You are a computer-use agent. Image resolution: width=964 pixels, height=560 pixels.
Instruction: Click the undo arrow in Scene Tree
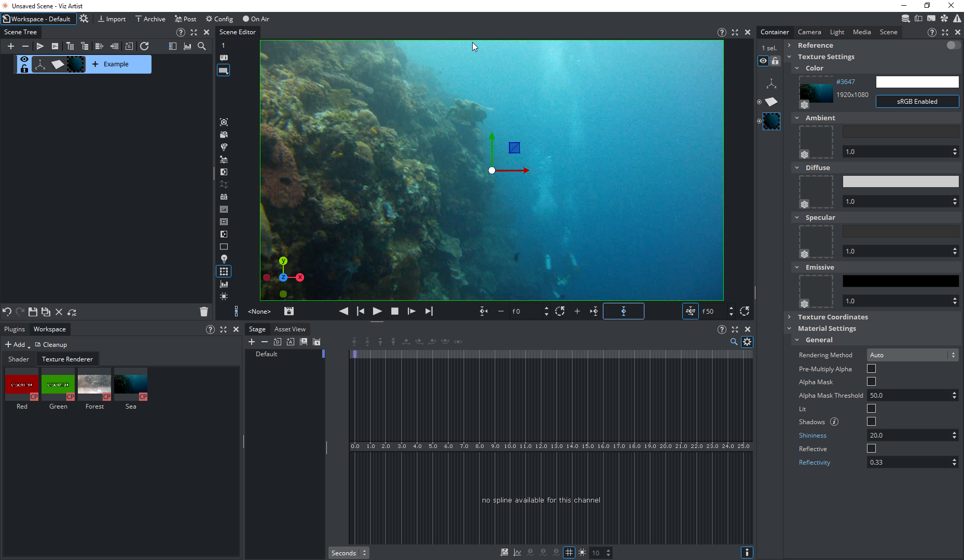pyautogui.click(x=7, y=312)
